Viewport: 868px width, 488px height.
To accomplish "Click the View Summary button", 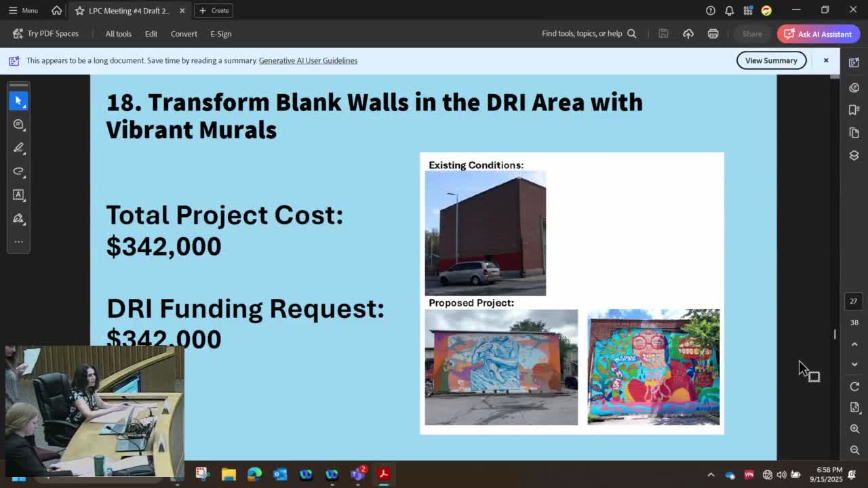I will point(771,60).
